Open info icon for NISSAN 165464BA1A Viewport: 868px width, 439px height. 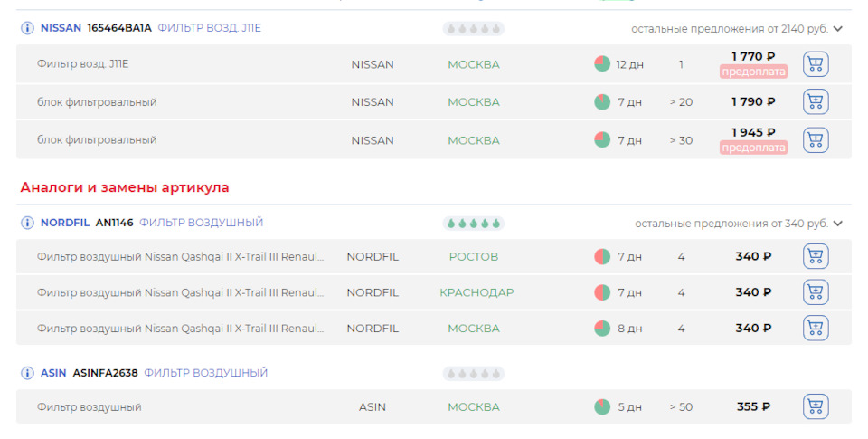point(27,28)
